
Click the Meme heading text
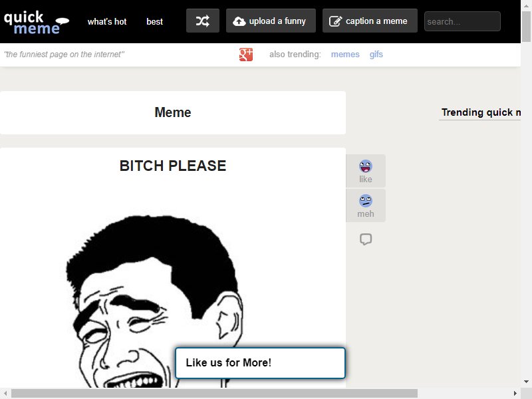pyautogui.click(x=173, y=112)
